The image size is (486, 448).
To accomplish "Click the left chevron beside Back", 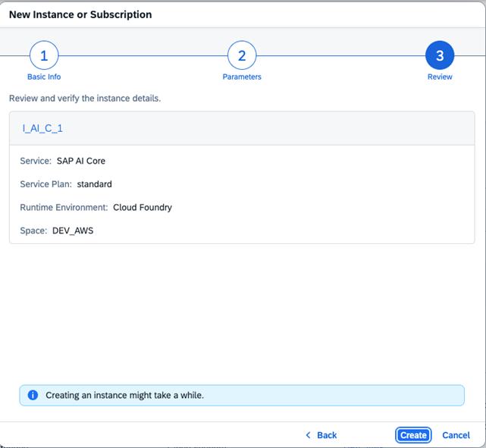I will tap(308, 435).
